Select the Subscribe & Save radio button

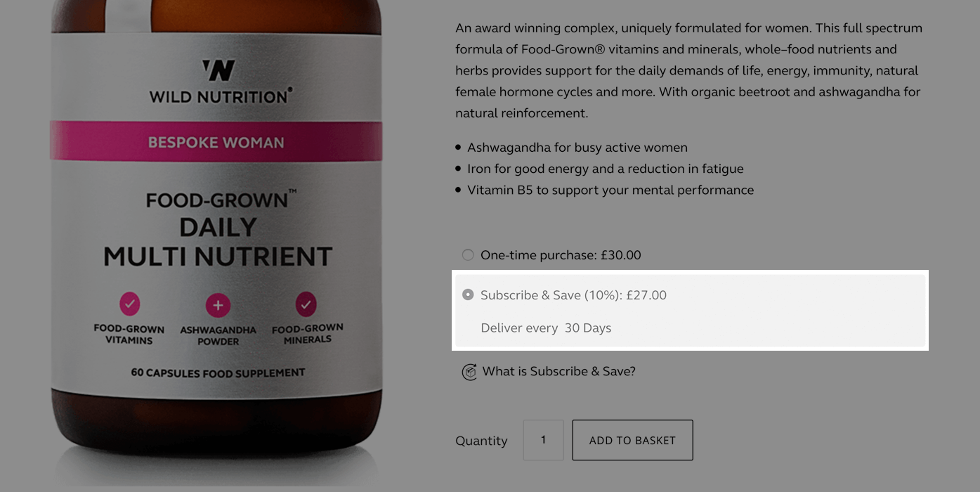click(x=468, y=295)
